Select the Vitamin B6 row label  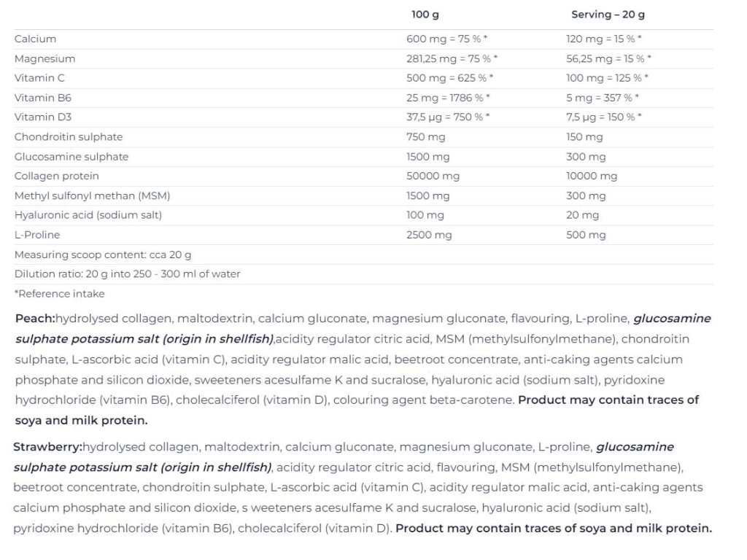pyautogui.click(x=43, y=98)
